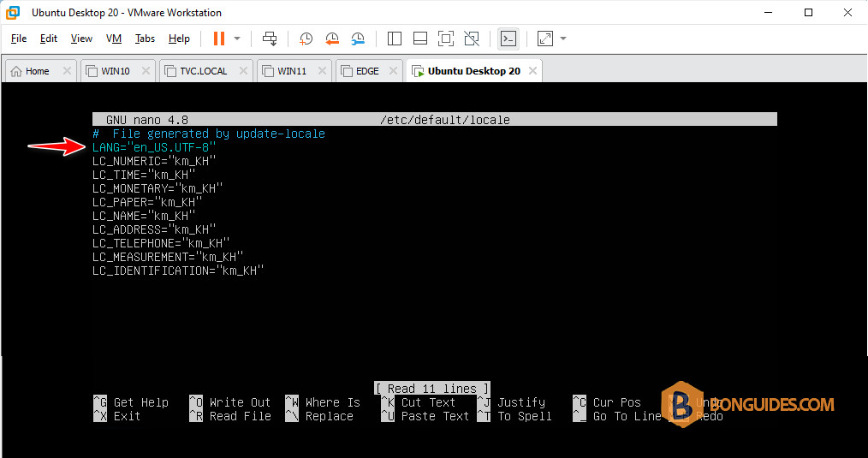
Task: Close the WIN11 tab
Action: pyautogui.click(x=322, y=71)
